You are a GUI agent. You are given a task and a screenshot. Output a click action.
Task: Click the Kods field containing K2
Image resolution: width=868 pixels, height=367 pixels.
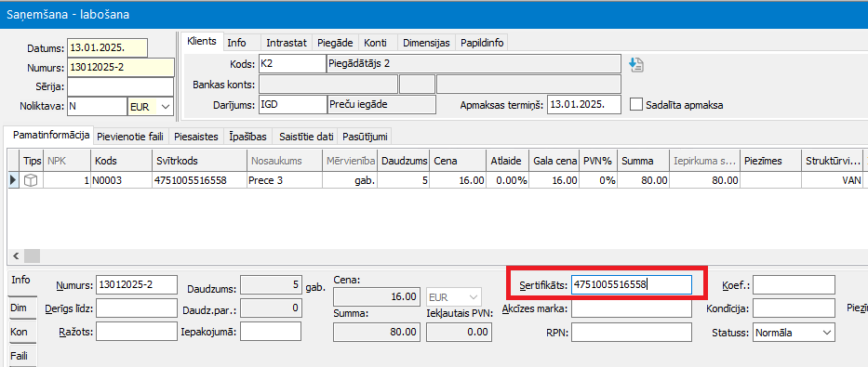click(292, 63)
